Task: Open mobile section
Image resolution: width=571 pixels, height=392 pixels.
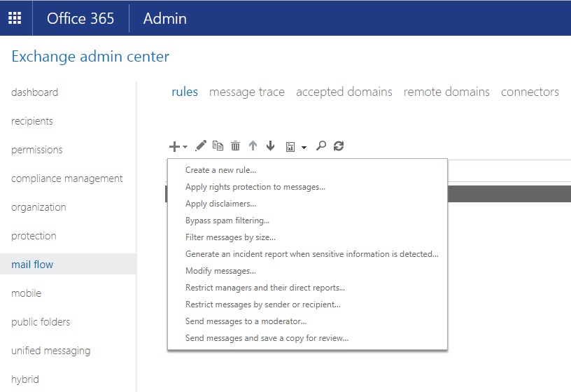Action: click(x=26, y=293)
